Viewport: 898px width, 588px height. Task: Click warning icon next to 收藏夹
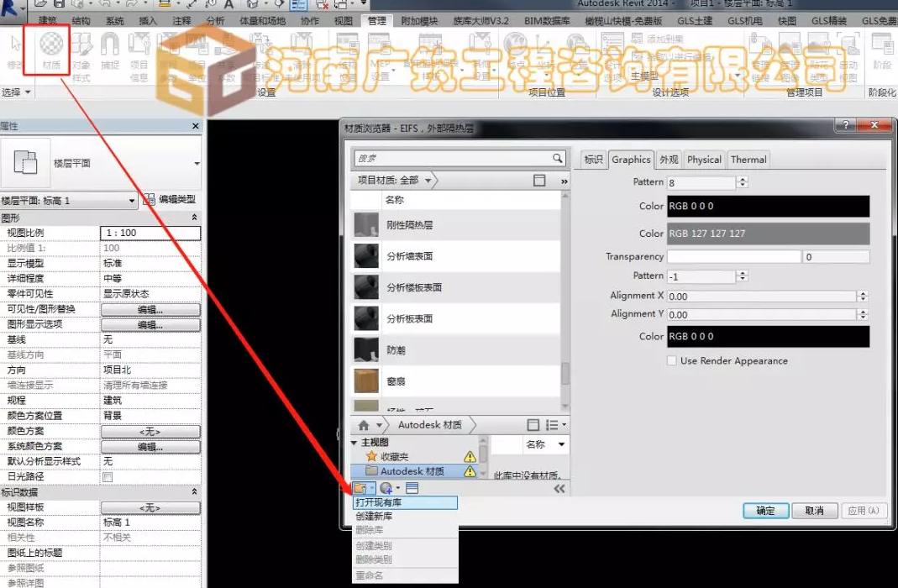coord(470,456)
